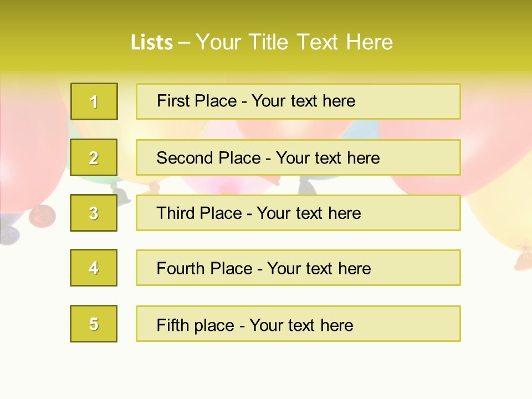Select the number 4 box
Image resolution: width=532 pixels, height=399 pixels.
[94, 268]
